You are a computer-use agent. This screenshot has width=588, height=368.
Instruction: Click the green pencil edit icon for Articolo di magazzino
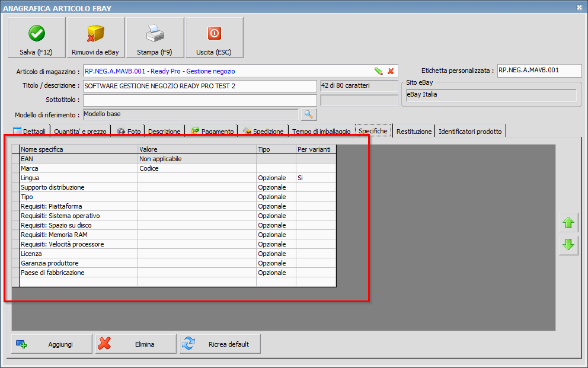pyautogui.click(x=378, y=71)
